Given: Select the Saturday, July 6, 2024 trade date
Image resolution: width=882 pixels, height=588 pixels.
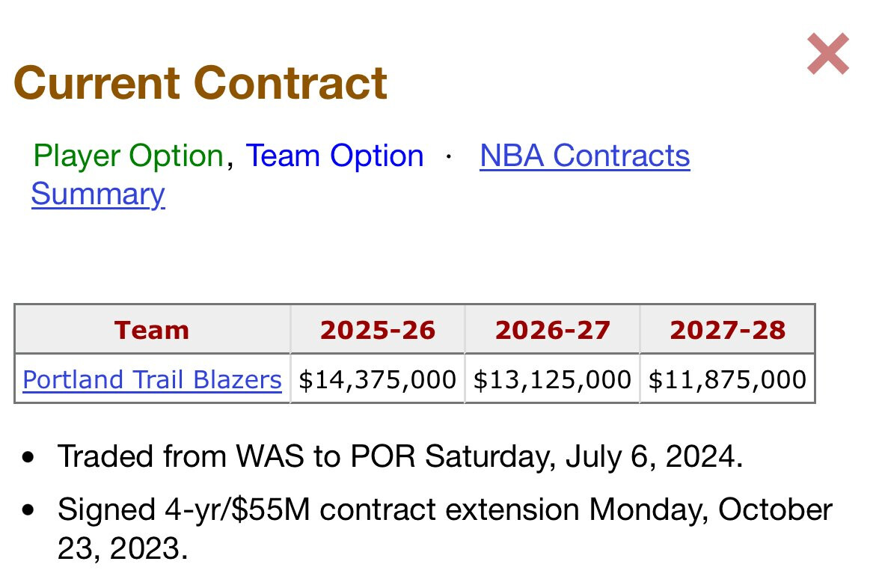Looking at the screenshot, I should [584, 456].
